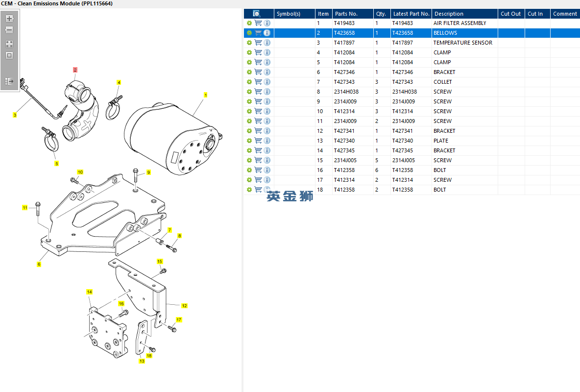This screenshot has width=580, height=392.
Task: Click callout 3 for temperature sensor
Action: (15, 115)
